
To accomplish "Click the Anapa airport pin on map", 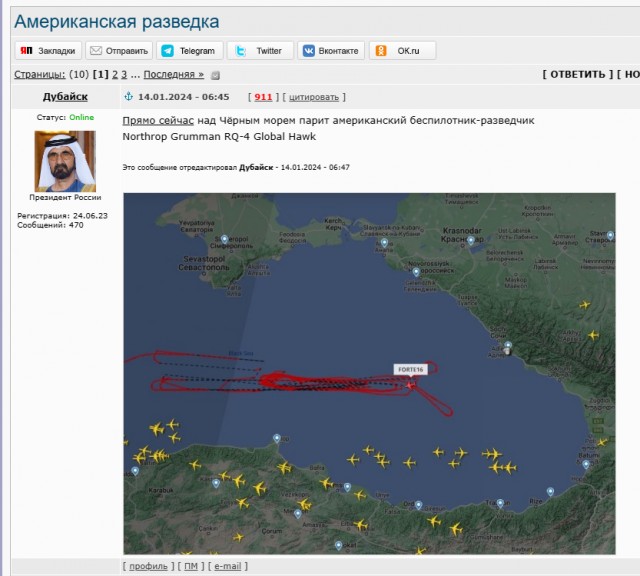I will 384,243.
